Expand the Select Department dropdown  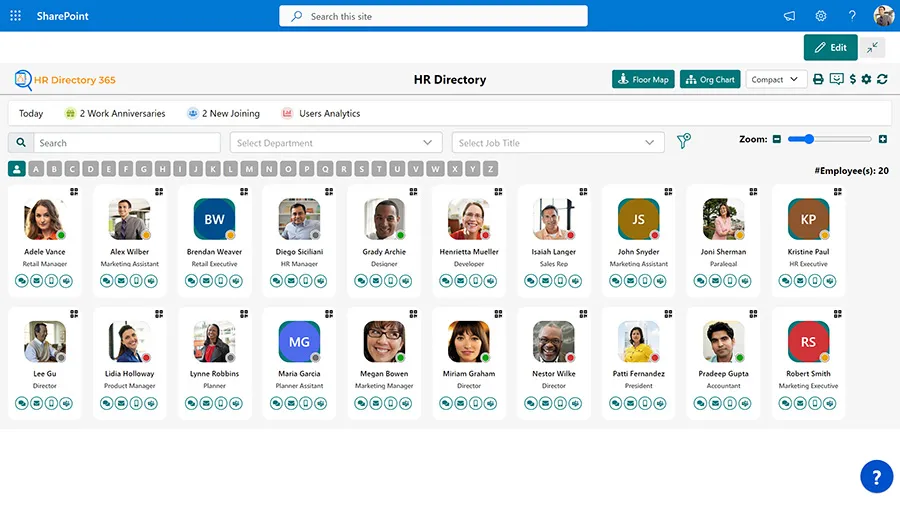336,142
